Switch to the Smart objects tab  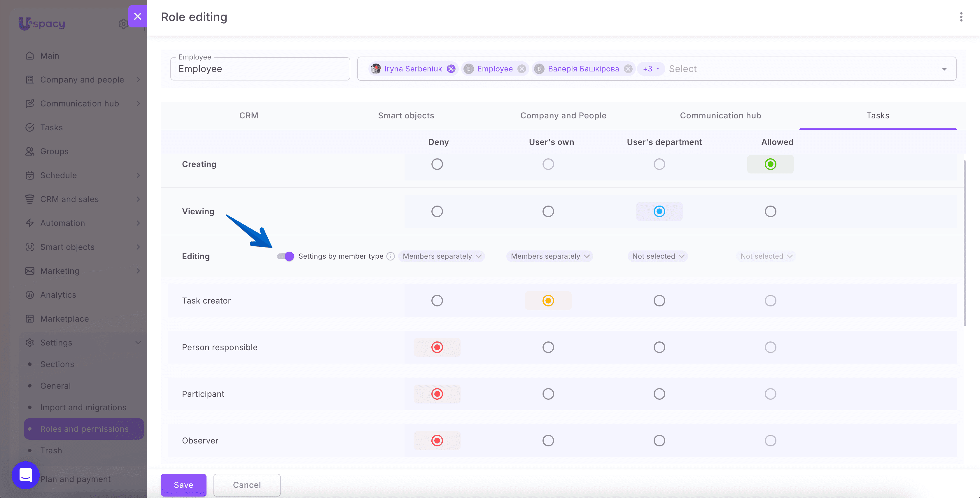(x=406, y=116)
